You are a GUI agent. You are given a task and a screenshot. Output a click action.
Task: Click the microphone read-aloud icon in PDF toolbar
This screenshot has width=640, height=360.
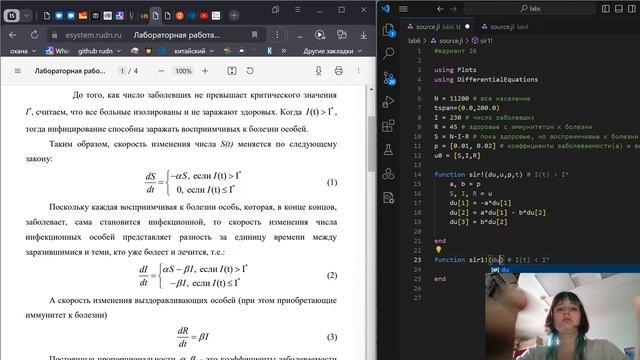pos(318,71)
